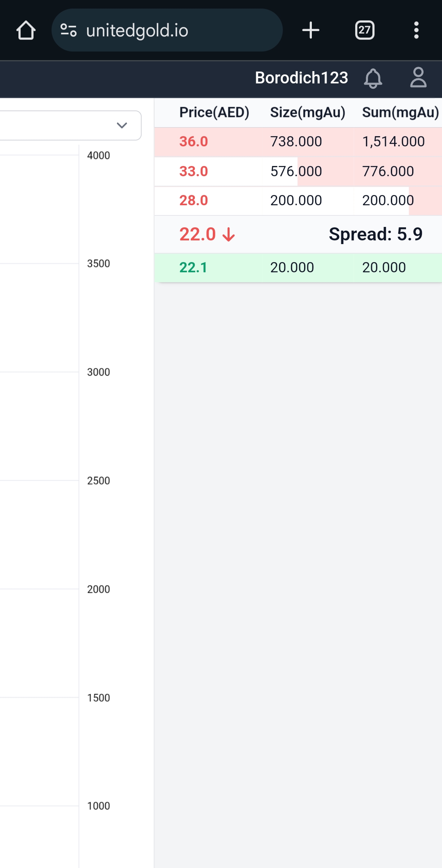The width and height of the screenshot is (442, 868).
Task: Select the 22.1 buy order price
Action: (x=193, y=267)
